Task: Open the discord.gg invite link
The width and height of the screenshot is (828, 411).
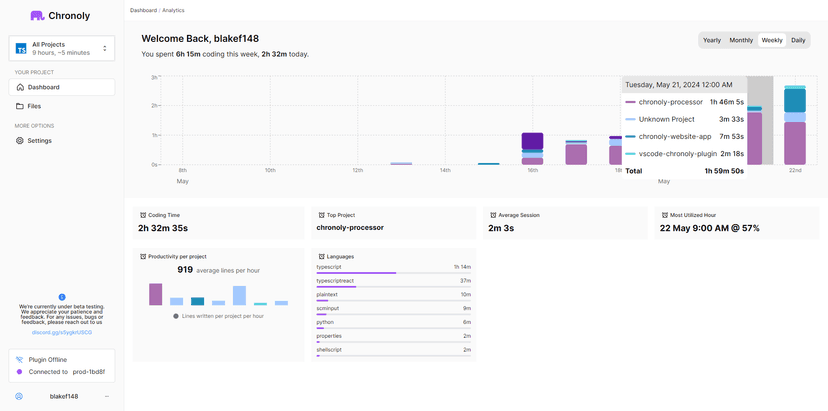Action: click(62, 332)
